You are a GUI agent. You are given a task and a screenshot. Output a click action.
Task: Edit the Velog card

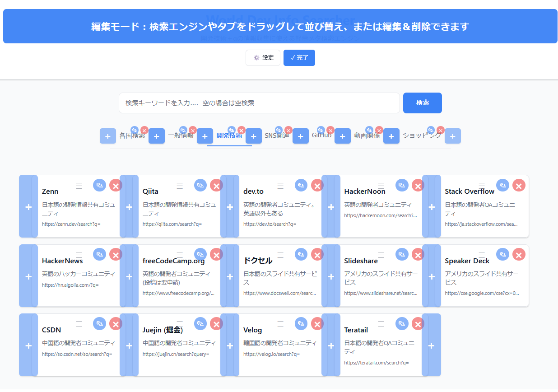click(x=301, y=323)
